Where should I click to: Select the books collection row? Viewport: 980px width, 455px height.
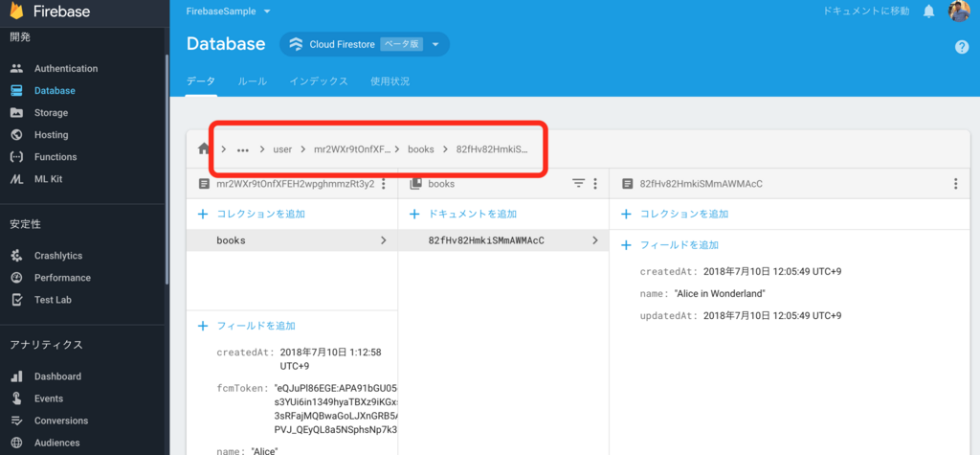[292, 240]
